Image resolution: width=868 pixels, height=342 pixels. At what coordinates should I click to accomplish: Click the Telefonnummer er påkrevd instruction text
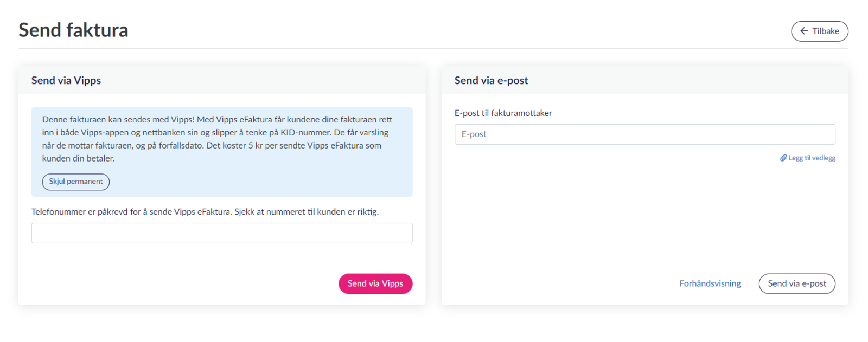pos(205,212)
